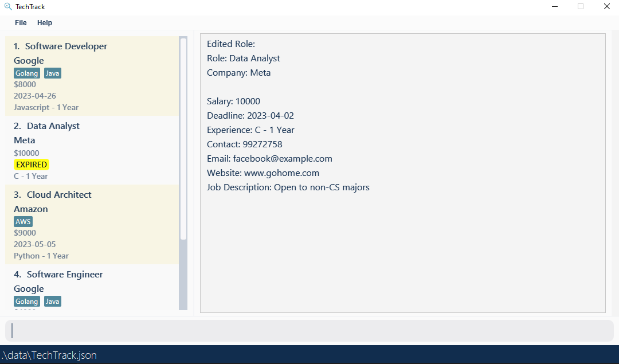Click Experience: C - 1 Year line
619x364 pixels.
pyautogui.click(x=250, y=130)
